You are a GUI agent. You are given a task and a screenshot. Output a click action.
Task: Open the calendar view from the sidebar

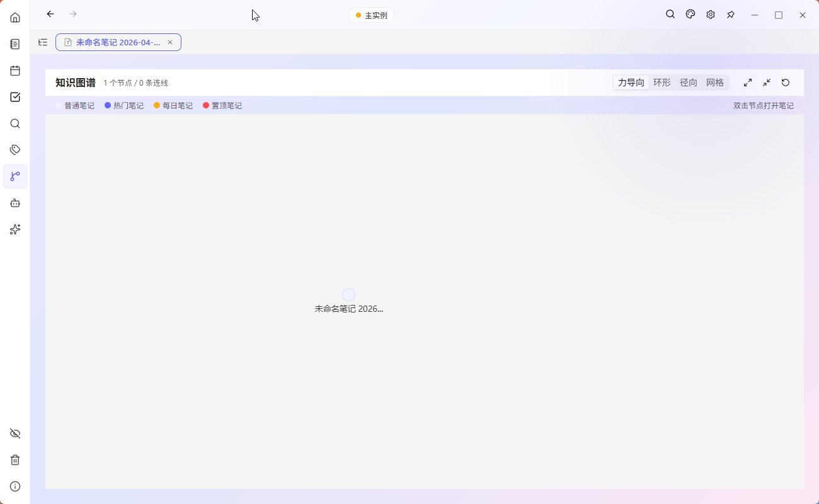(x=15, y=71)
